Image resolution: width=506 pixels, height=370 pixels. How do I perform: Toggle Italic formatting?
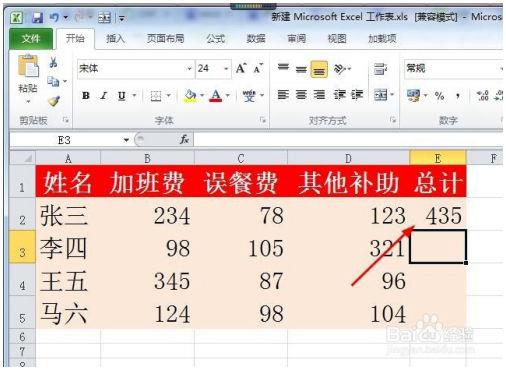104,96
